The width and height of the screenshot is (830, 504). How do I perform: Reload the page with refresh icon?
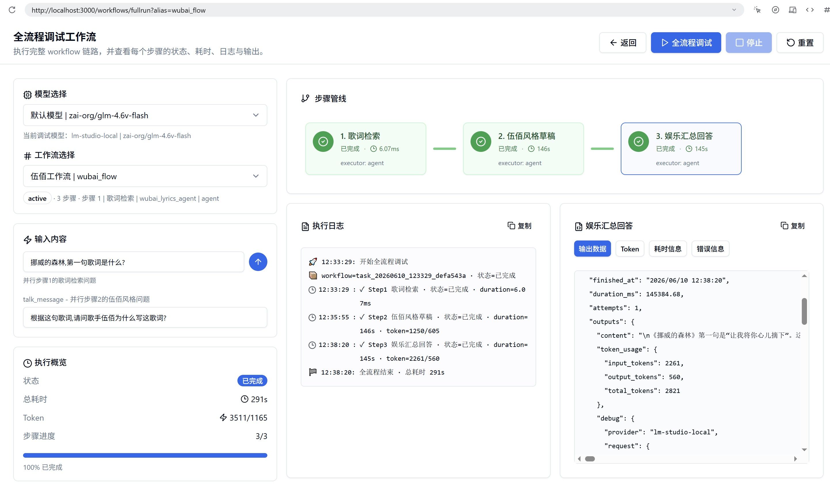point(12,10)
